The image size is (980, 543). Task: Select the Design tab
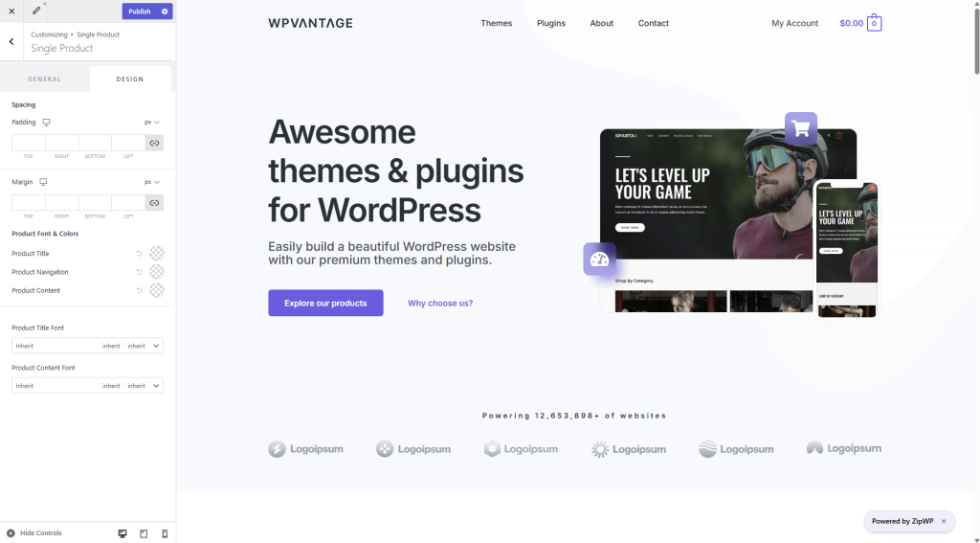click(130, 79)
